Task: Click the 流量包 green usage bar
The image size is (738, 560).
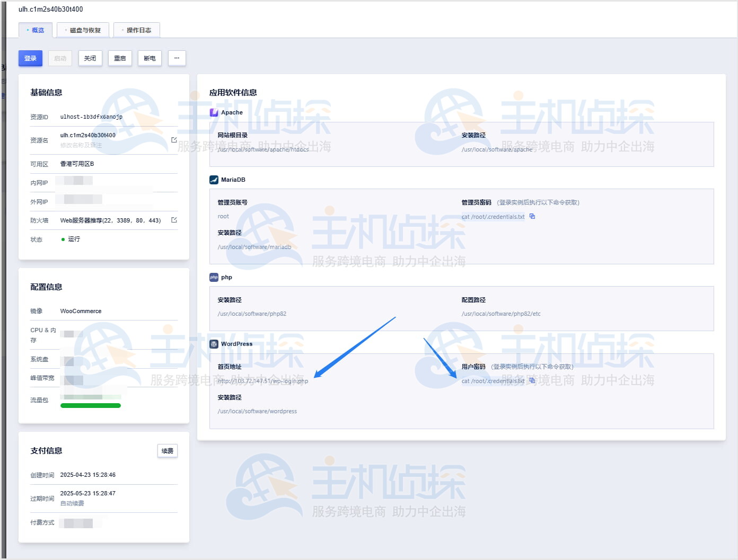Action: [x=91, y=406]
